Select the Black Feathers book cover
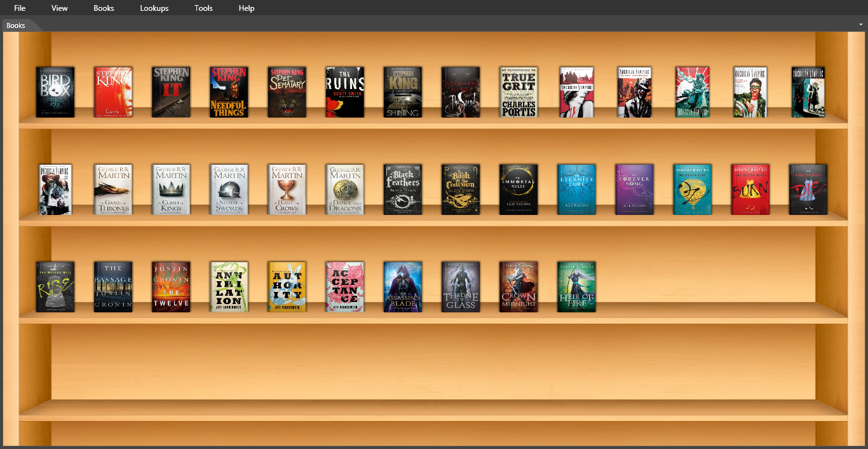The width and height of the screenshot is (868, 449). pos(403,190)
